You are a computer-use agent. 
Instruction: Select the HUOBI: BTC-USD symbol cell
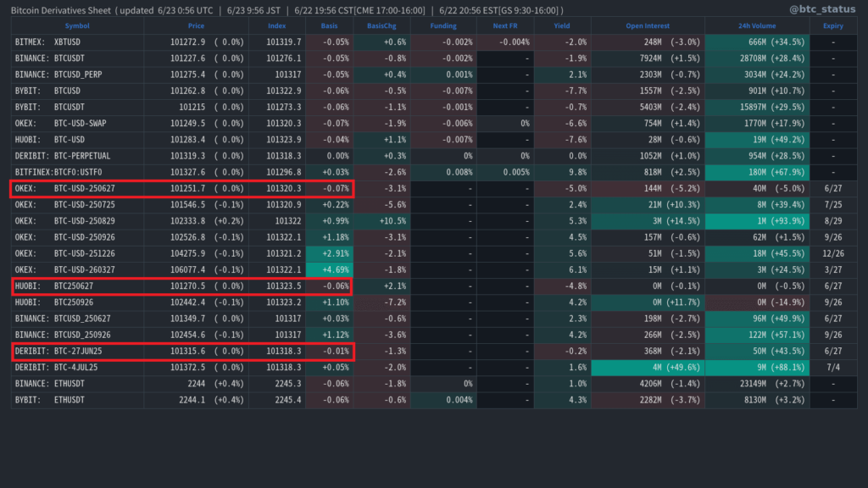point(77,140)
